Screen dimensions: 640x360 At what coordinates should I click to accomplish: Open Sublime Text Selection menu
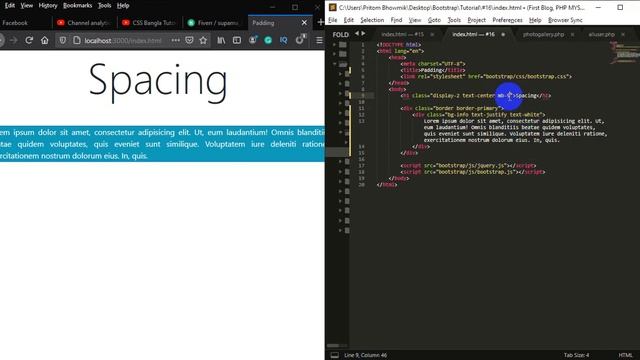coord(372,20)
